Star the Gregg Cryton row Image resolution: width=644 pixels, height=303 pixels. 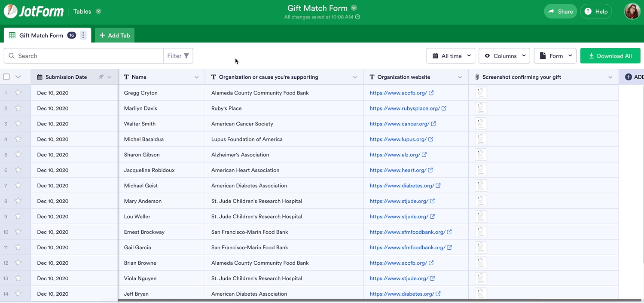pos(18,93)
